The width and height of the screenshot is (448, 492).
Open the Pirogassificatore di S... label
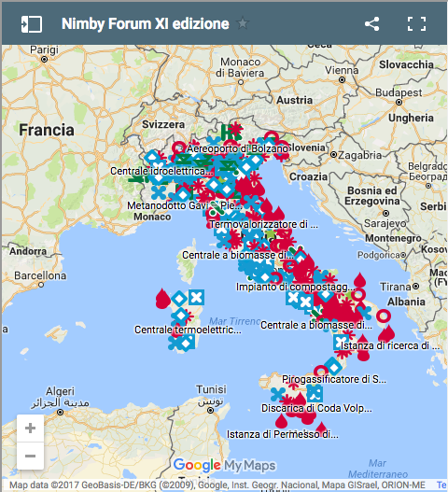pyautogui.click(x=334, y=379)
